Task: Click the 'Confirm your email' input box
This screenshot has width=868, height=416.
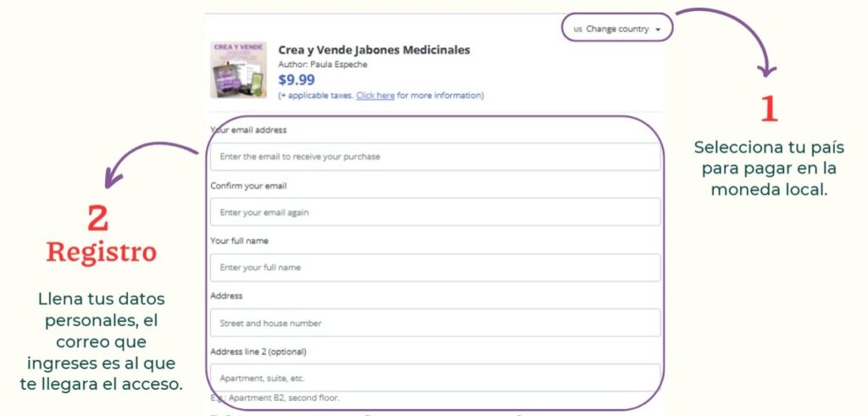Action: 435,212
